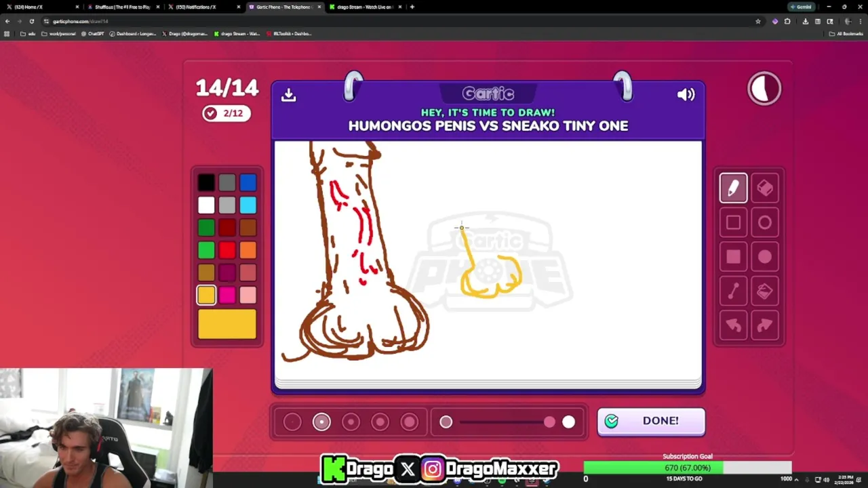The width and height of the screenshot is (868, 488).
Task: Pick the cyan color swatch
Action: (x=248, y=205)
